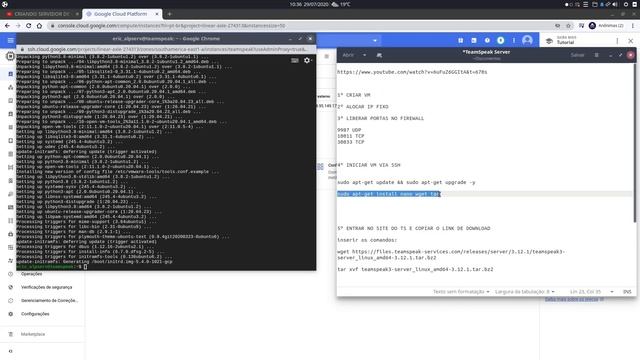Close the Tutorial side panel
640x360 pixels.
(x=631, y=41)
